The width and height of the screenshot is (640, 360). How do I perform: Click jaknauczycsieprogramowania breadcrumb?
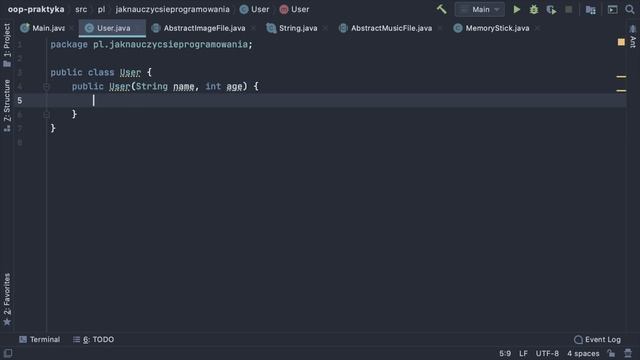172,9
